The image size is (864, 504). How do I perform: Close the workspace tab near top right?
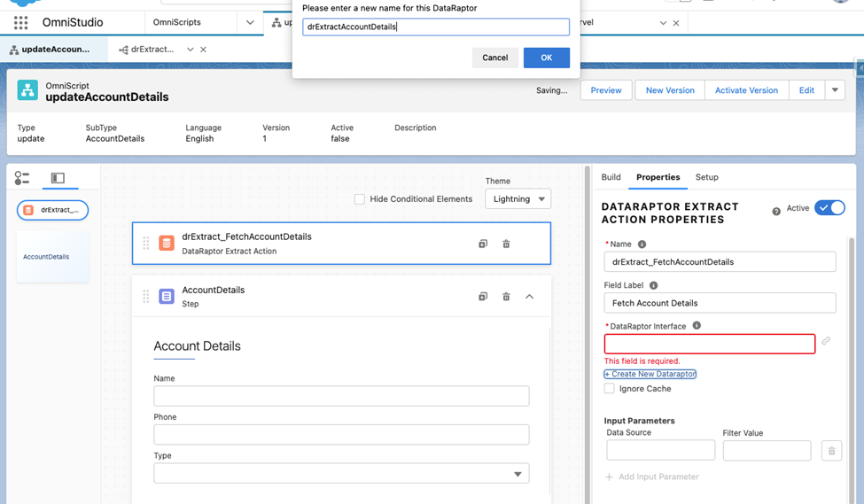pyautogui.click(x=676, y=23)
